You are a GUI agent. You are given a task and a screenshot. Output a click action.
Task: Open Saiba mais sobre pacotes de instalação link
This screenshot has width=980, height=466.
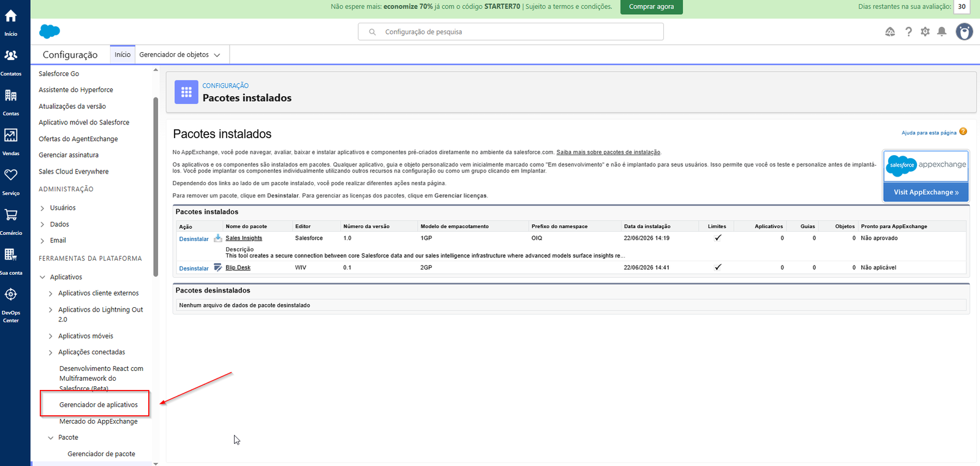coord(608,152)
